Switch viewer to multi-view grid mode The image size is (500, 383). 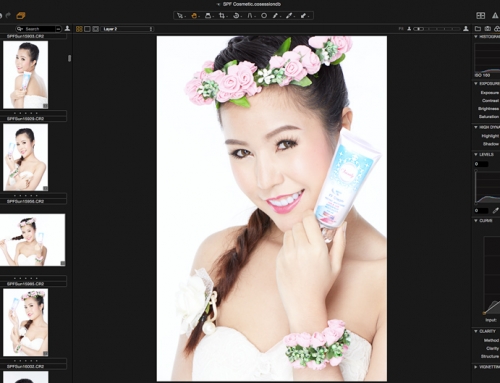pyautogui.click(x=79, y=29)
